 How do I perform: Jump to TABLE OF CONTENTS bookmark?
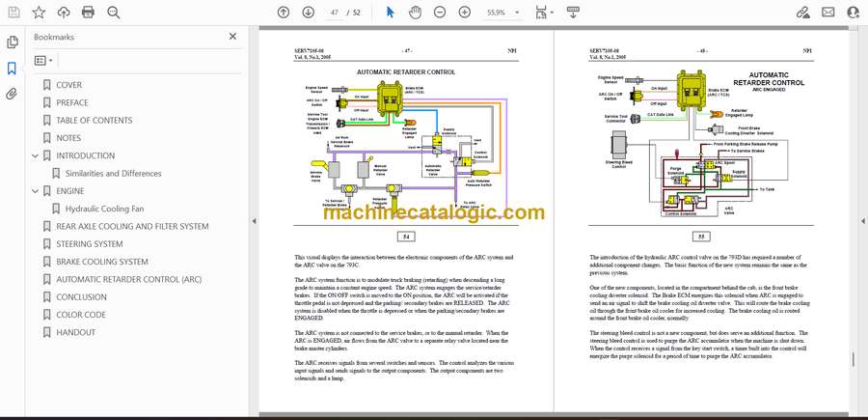coord(95,121)
